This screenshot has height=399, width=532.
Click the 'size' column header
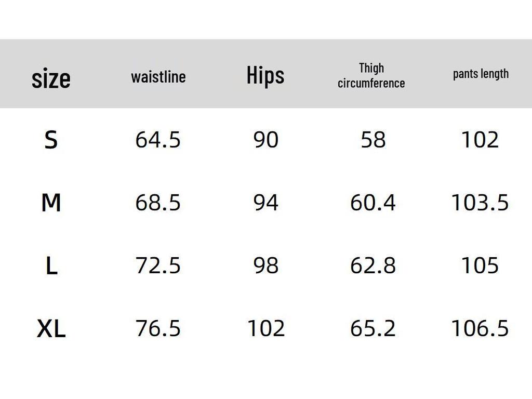[x=51, y=79]
